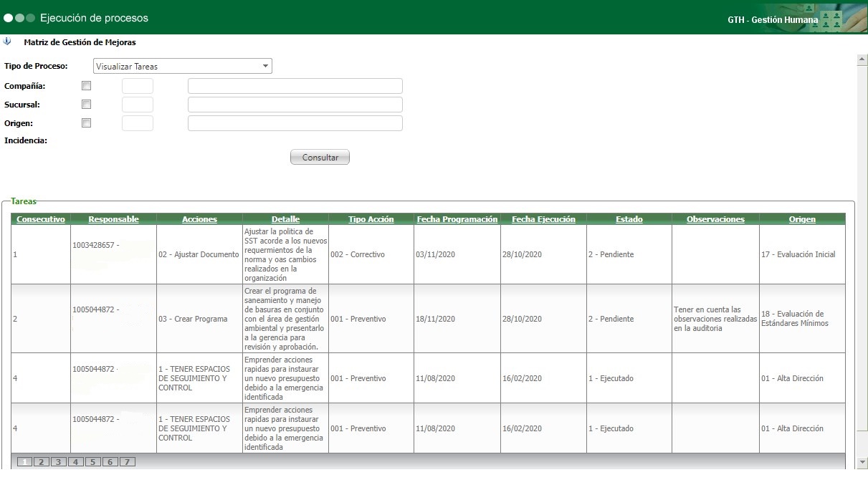The height and width of the screenshot is (495, 868).
Task: Go to page 7 of results
Action: 127,462
